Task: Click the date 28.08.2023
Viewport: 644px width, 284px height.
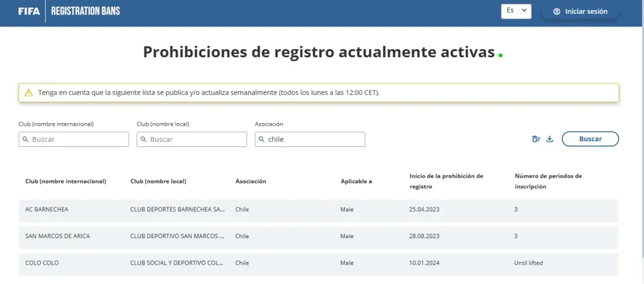Action: [x=425, y=236]
